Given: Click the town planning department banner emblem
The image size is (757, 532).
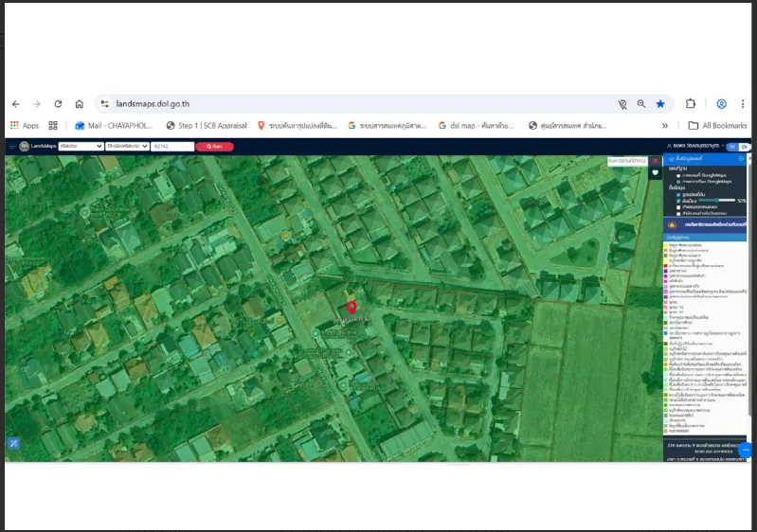Looking at the screenshot, I should point(672,224).
